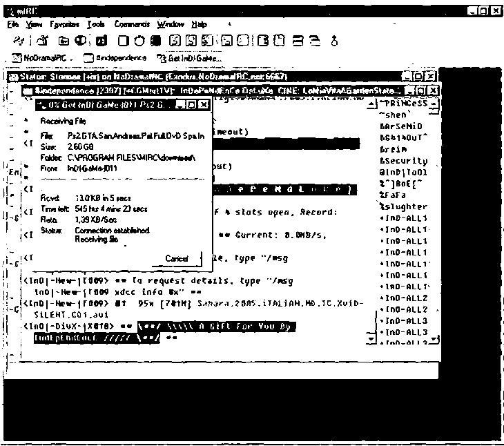This screenshot has height=446, width=504.
Task: Click the 1.39 KB/Sec rate value
Action: (x=96, y=220)
